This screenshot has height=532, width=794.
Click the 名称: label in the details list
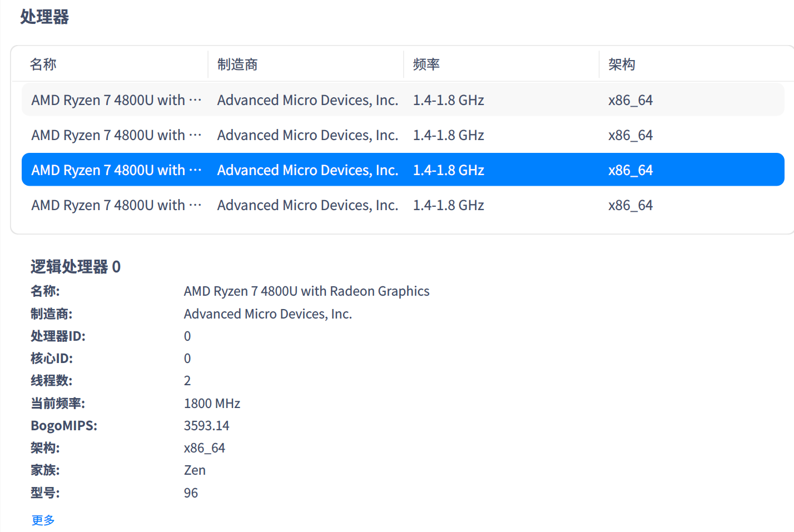pyautogui.click(x=45, y=291)
